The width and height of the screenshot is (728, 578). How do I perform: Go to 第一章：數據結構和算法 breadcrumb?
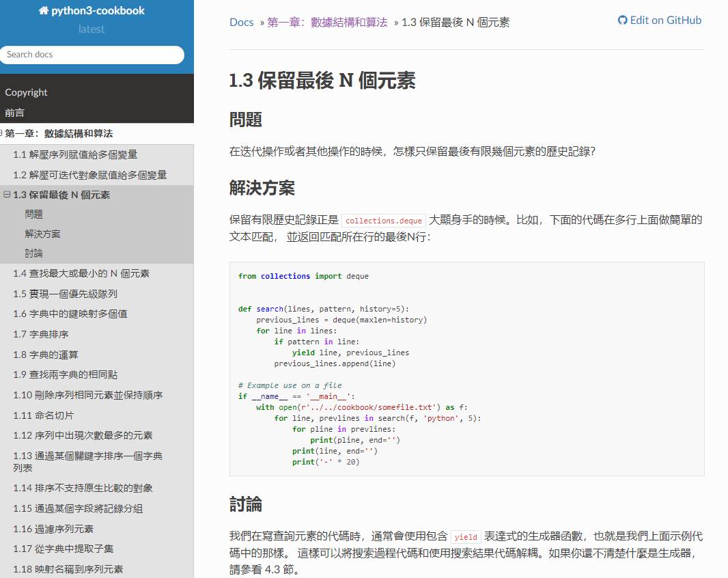point(326,22)
